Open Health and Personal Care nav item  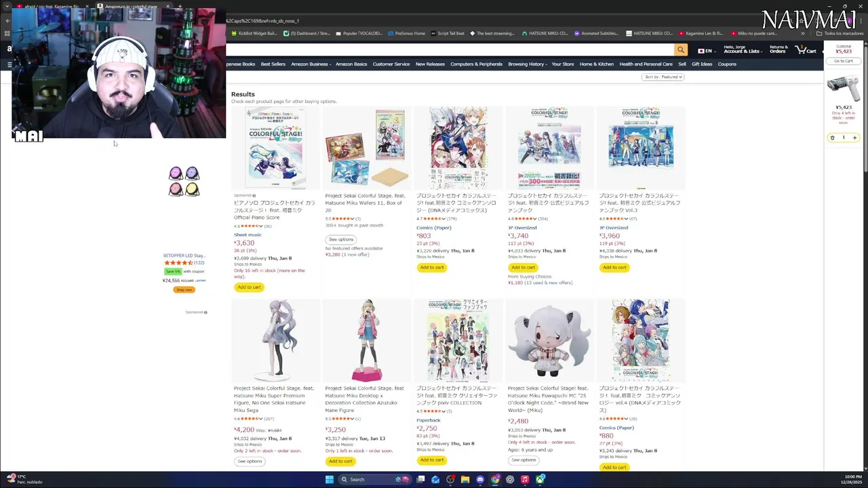(646, 64)
